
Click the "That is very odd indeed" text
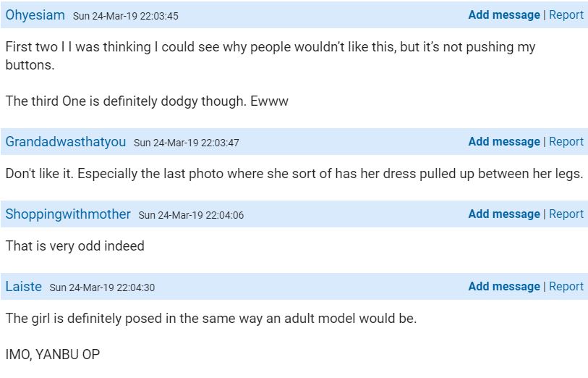point(75,246)
